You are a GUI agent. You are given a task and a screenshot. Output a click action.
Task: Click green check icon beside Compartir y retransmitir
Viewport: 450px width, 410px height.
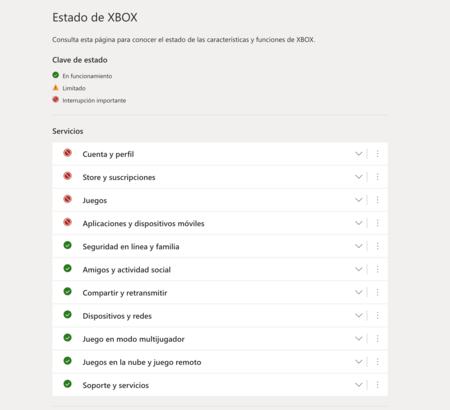pyautogui.click(x=68, y=292)
